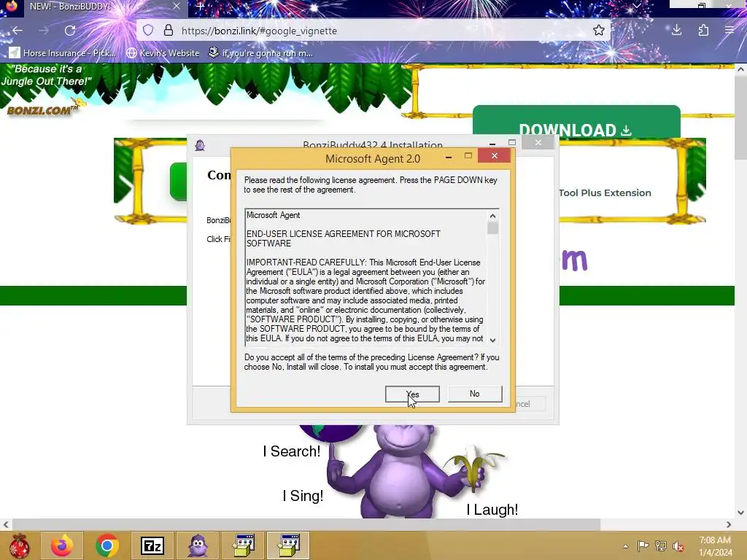Open the tracking protection shield icon

click(148, 31)
